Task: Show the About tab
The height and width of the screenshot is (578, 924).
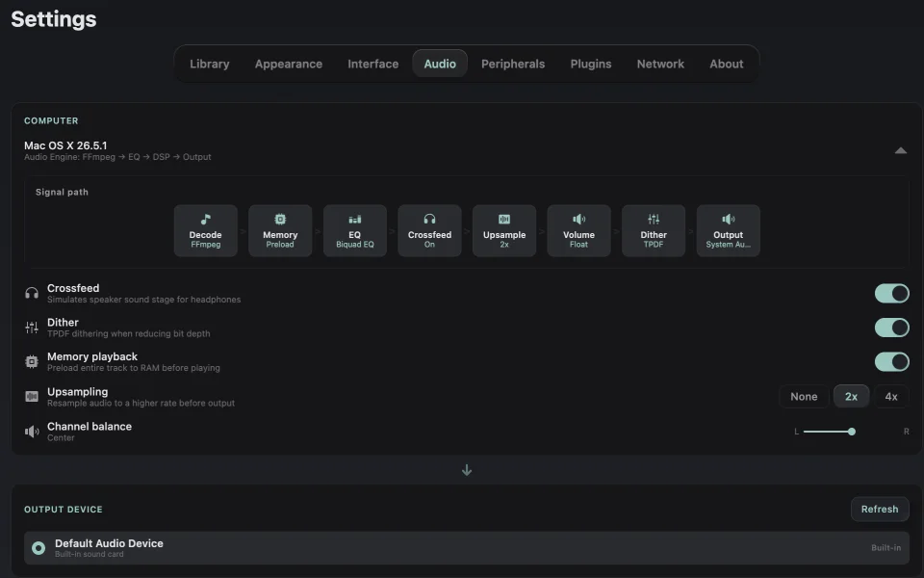Action: tap(727, 64)
